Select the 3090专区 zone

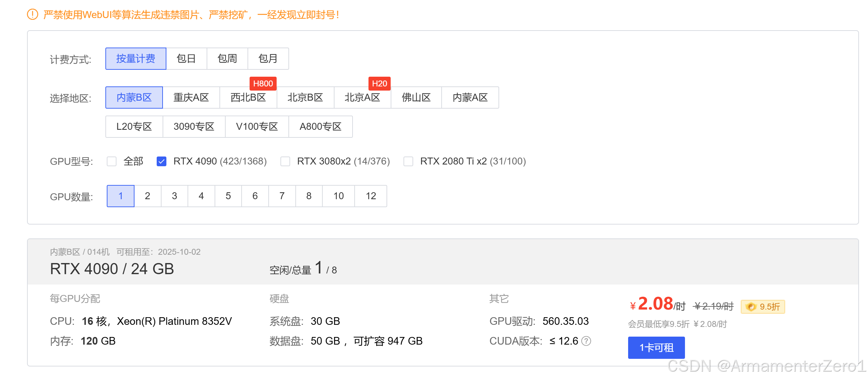coord(194,127)
